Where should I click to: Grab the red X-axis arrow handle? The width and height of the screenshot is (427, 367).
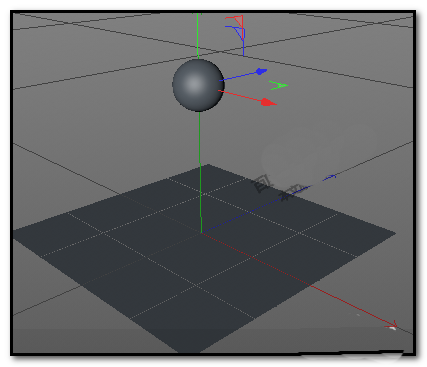[268, 102]
